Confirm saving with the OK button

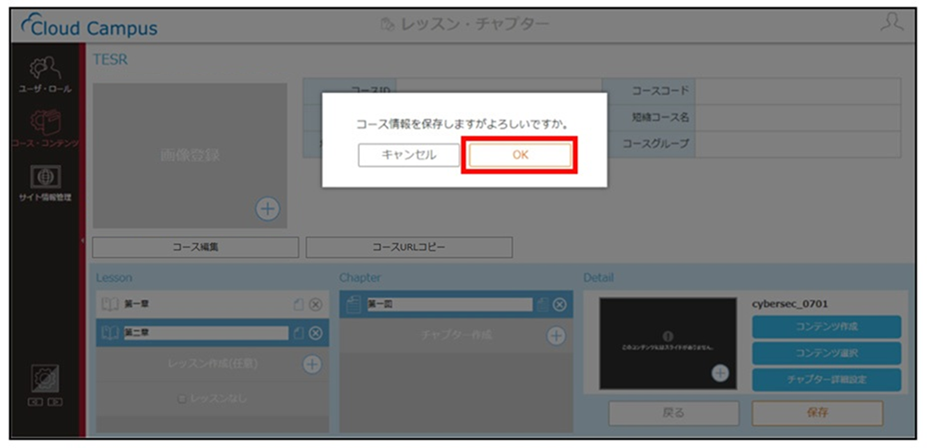click(520, 155)
